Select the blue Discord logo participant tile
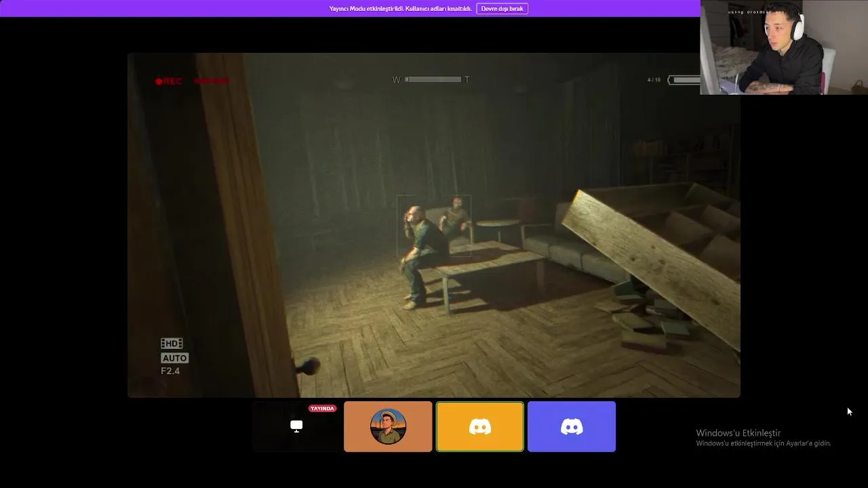Image resolution: width=868 pixels, height=488 pixels. pyautogui.click(x=572, y=426)
